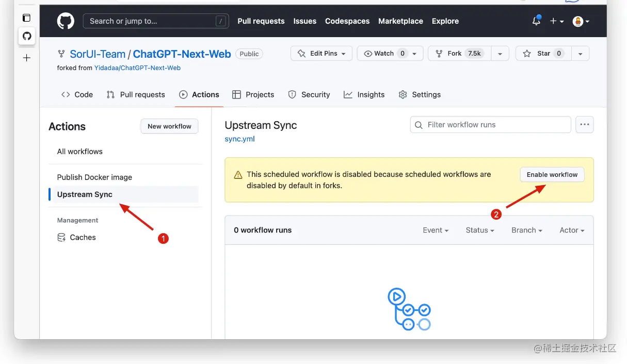Screen dimensions: 627x364
Task: Add a new tab with sidebar plus
Action: 27,58
